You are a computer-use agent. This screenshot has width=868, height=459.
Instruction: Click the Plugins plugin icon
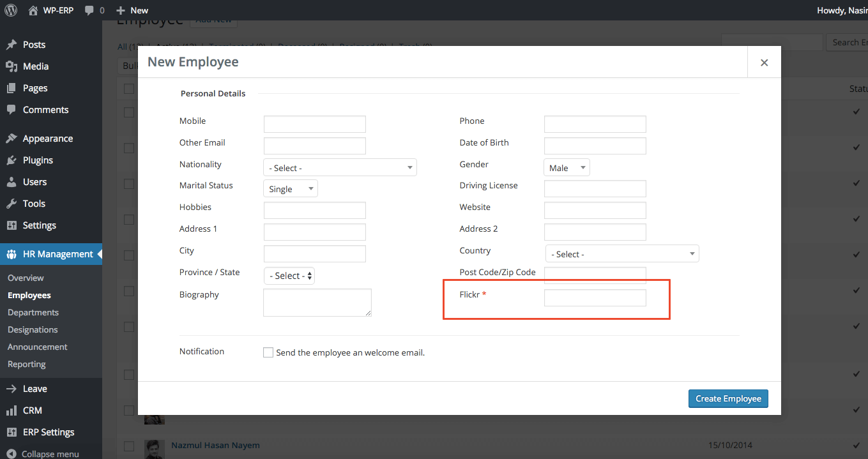pyautogui.click(x=13, y=160)
